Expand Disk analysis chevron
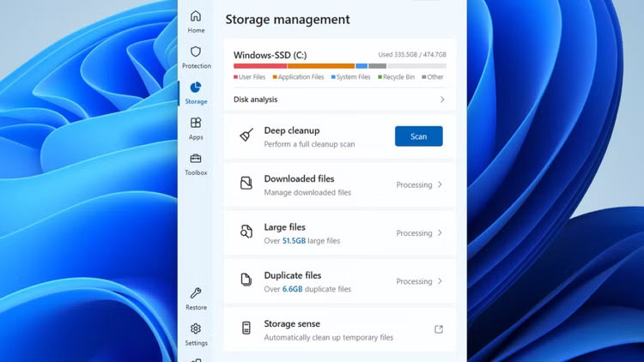The image size is (644, 362). (x=442, y=100)
